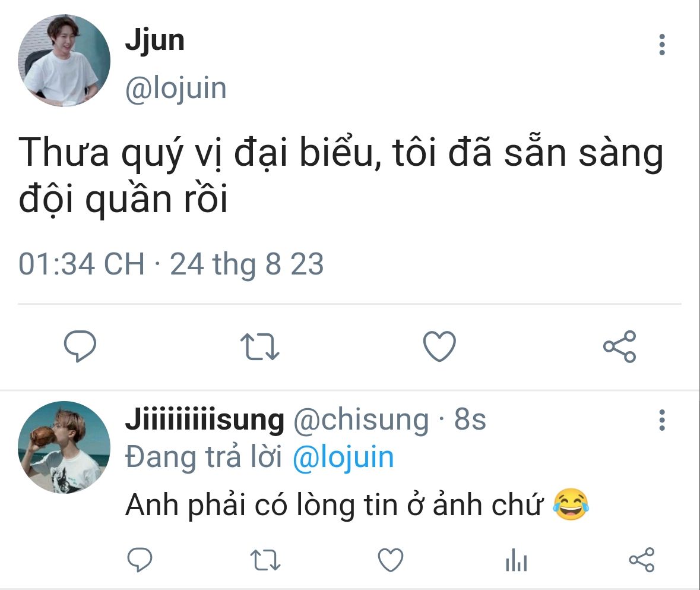The image size is (700, 590).
Task: Retweet Jiiiiiiiiisung's reply
Action: point(265,560)
